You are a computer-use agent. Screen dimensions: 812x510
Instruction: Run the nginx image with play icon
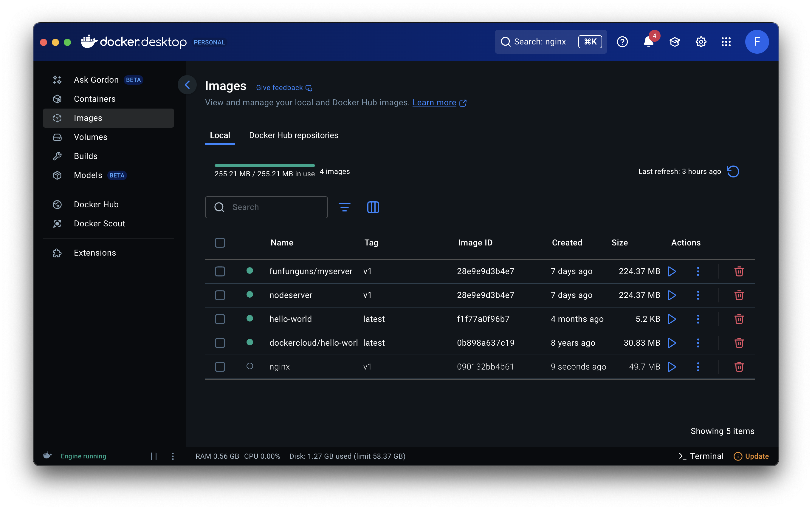671,367
